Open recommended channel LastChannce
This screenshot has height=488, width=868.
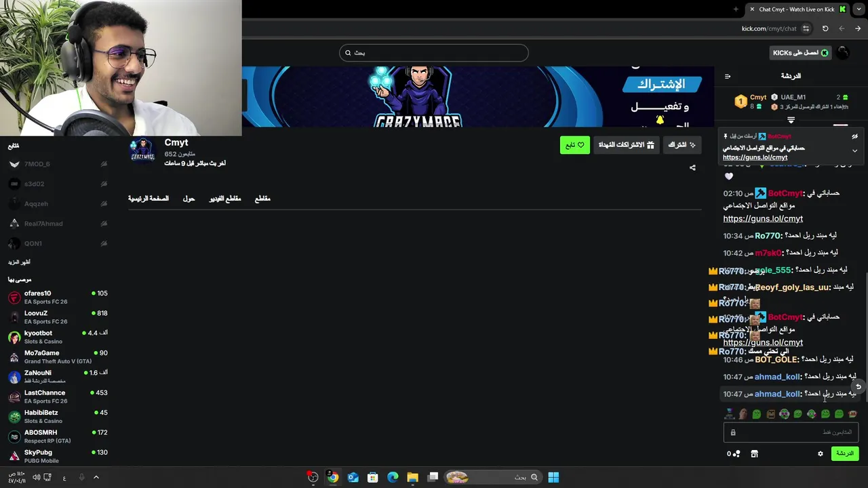(58, 396)
